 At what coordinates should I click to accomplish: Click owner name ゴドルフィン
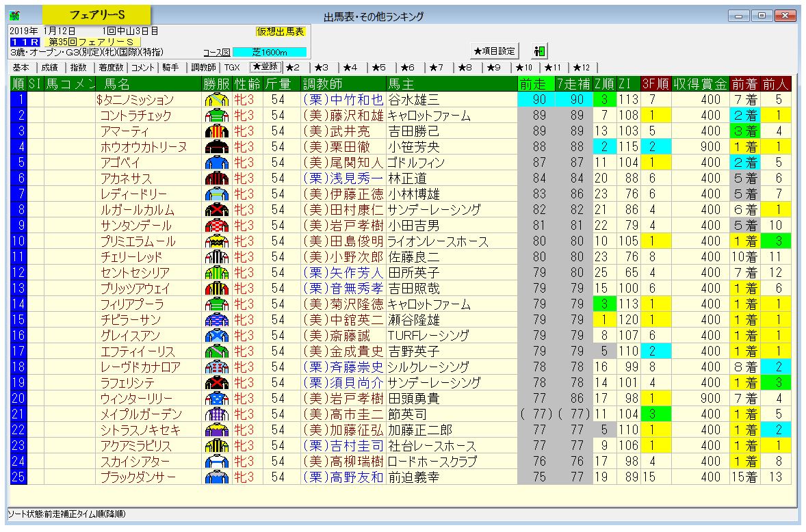[x=417, y=163]
